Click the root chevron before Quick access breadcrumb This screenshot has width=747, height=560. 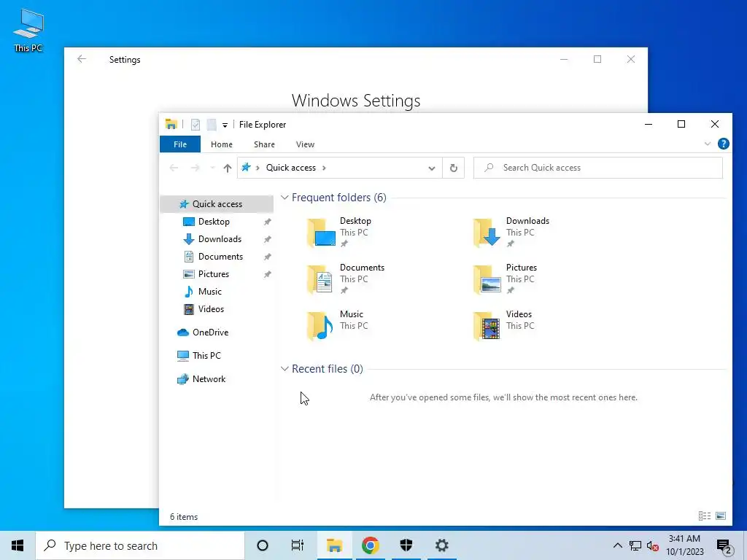(x=258, y=168)
